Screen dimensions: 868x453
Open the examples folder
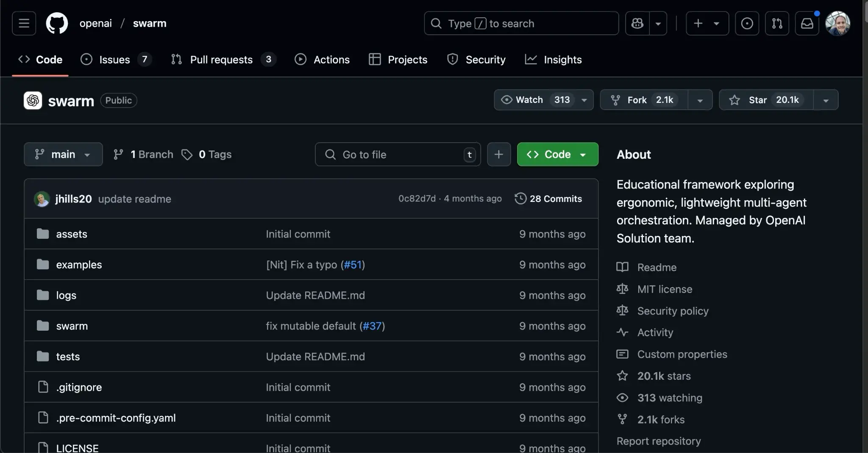pos(79,265)
